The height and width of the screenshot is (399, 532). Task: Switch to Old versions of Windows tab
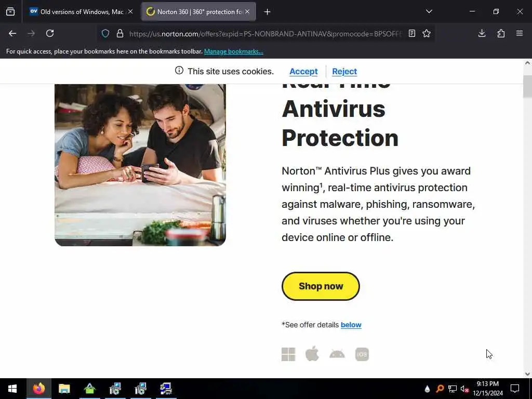coord(82,12)
